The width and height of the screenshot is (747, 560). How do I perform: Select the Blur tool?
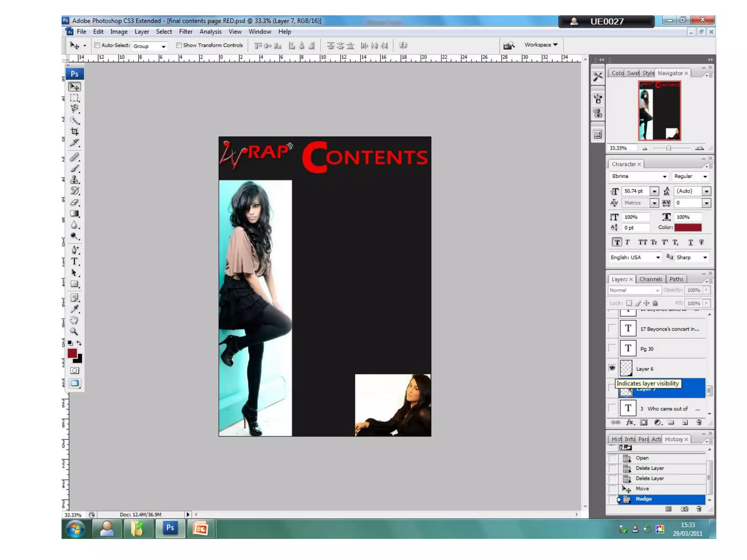[x=74, y=225]
